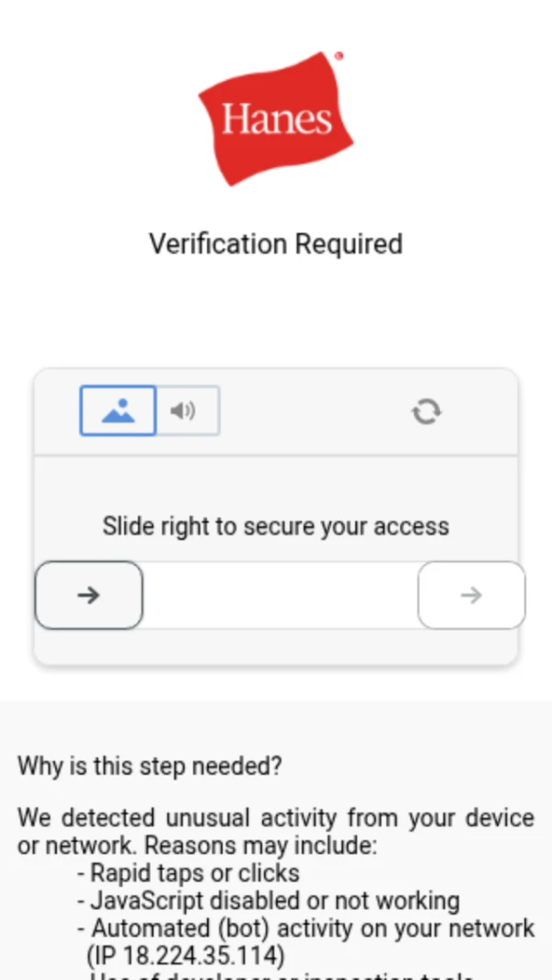The image size is (552, 980).
Task: Click the "Verification Required" heading
Action: click(276, 244)
